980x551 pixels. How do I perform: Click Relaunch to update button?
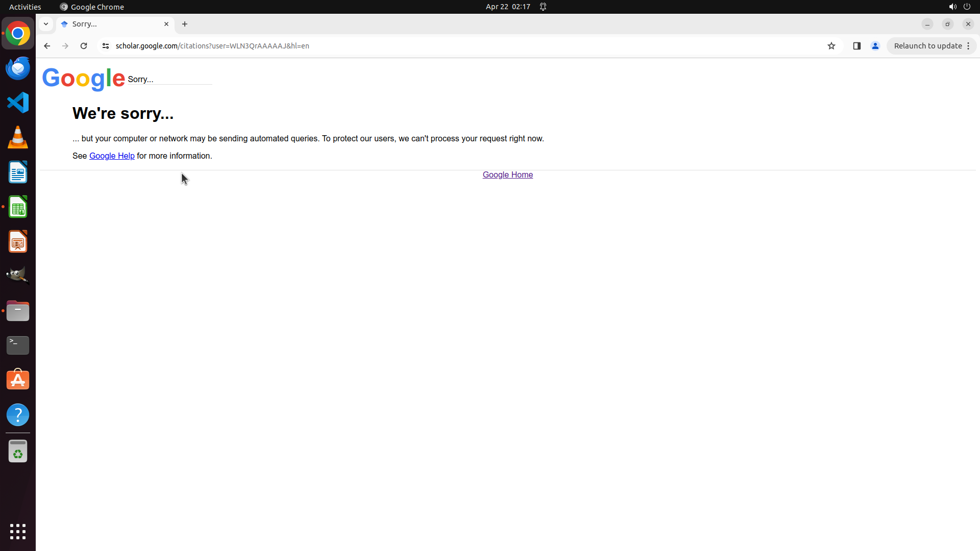tap(928, 46)
